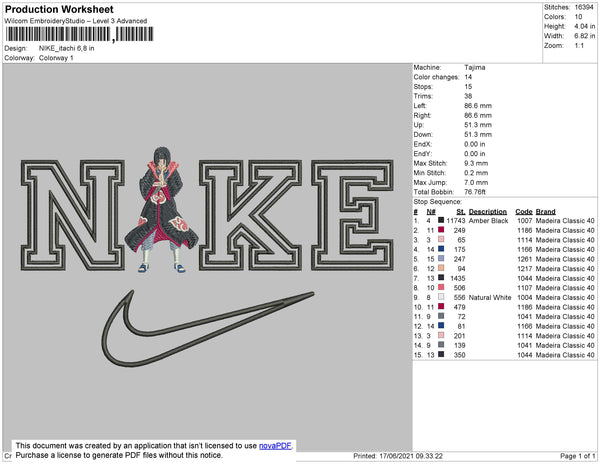This screenshot has width=600, height=464.
Task: Choose the peach swatch in stop row 6
Action: pos(441,268)
